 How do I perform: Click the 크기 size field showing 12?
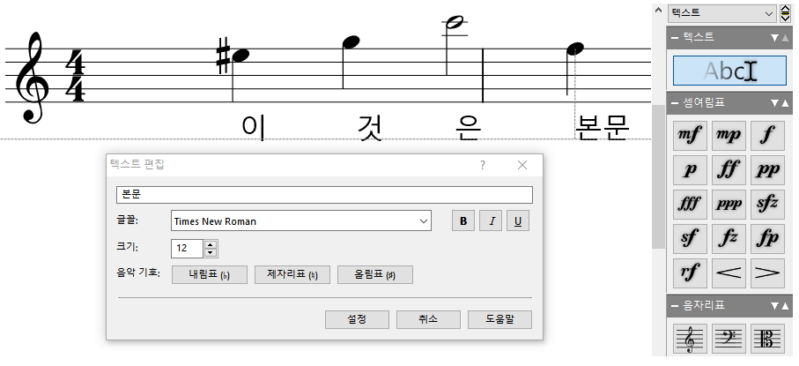click(x=188, y=248)
